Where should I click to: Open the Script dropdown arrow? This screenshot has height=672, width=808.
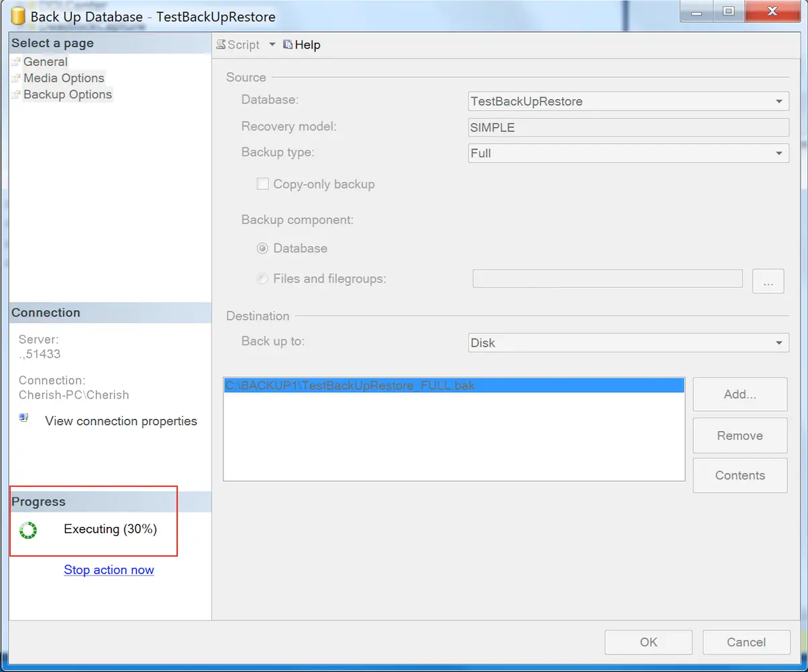(x=272, y=44)
